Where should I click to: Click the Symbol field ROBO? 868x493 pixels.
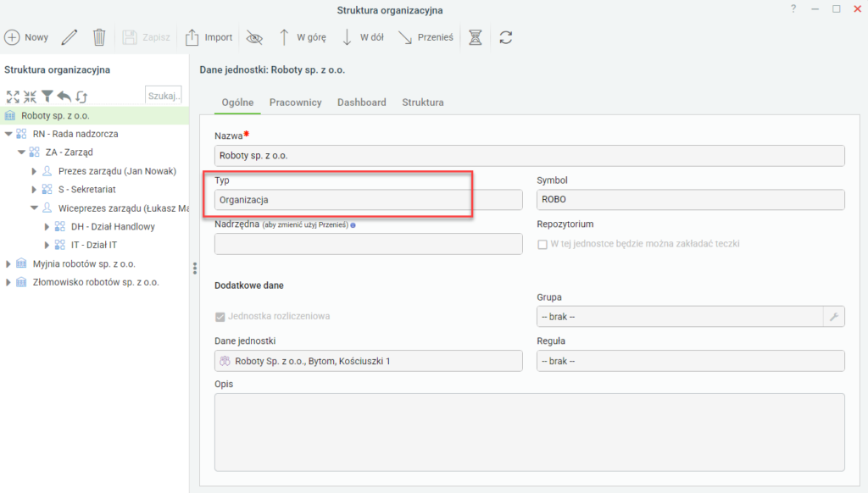[x=690, y=200]
